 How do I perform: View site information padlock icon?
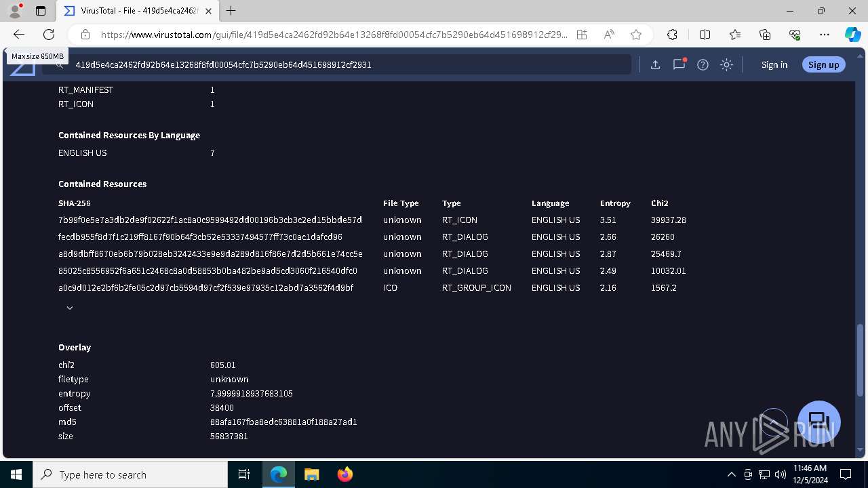[85, 35]
